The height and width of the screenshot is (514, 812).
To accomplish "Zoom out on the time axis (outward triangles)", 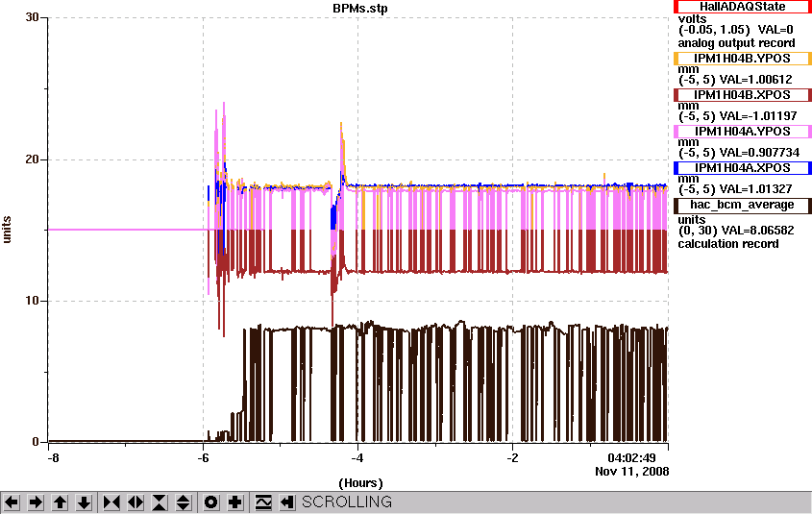I will pyautogui.click(x=135, y=502).
